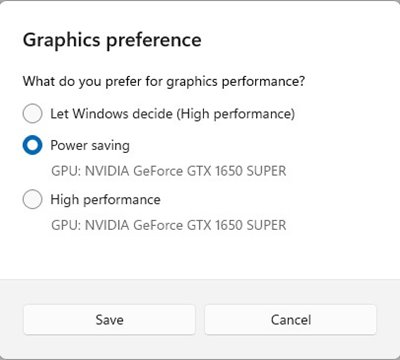Image resolution: width=400 pixels, height=360 pixels.
Task: Click the parenthesized High performance text
Action: (236, 114)
